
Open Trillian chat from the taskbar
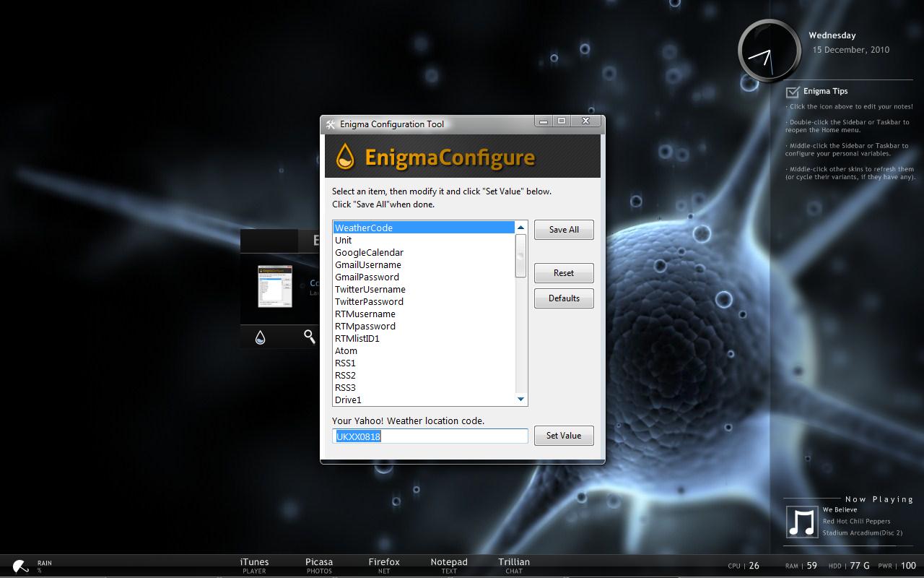(x=513, y=564)
